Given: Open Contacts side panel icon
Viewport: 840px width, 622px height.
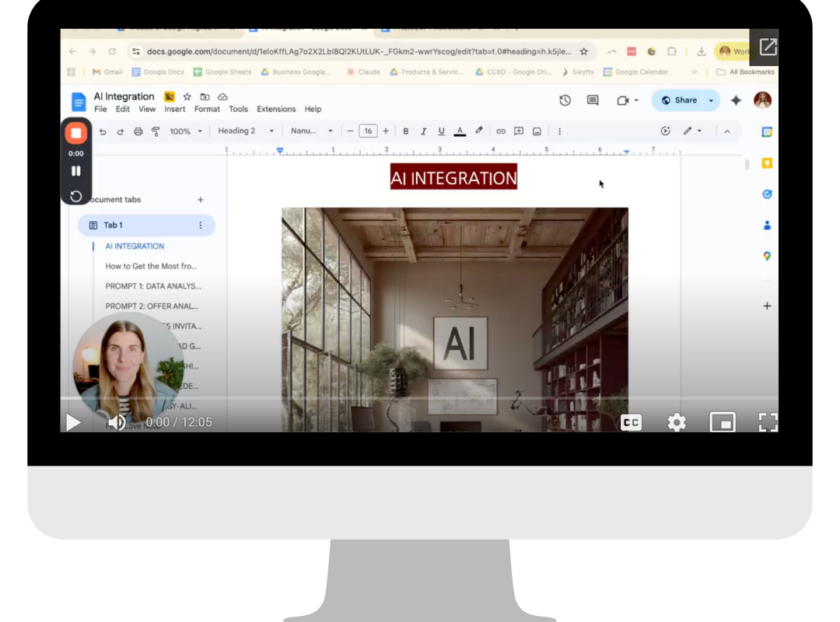Looking at the screenshot, I should [767, 225].
